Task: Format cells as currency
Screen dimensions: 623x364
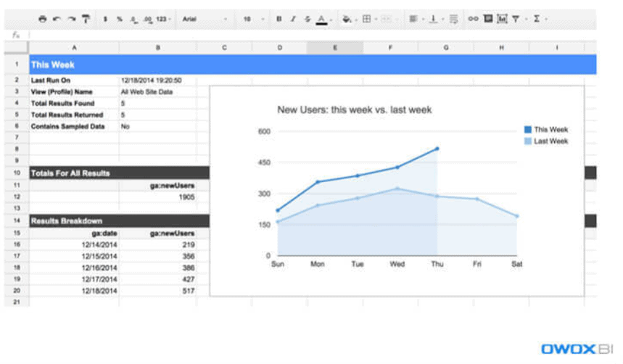Action: (105, 19)
